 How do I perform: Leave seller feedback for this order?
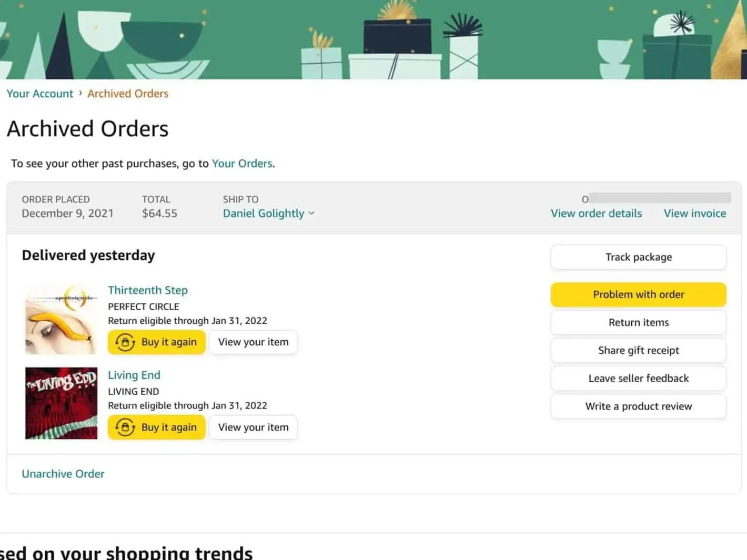638,378
